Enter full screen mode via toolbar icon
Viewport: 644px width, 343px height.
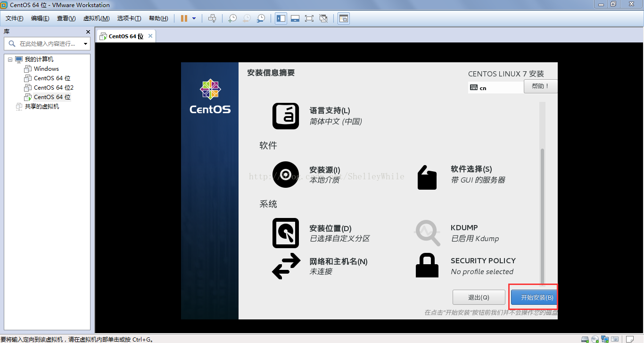coord(309,18)
